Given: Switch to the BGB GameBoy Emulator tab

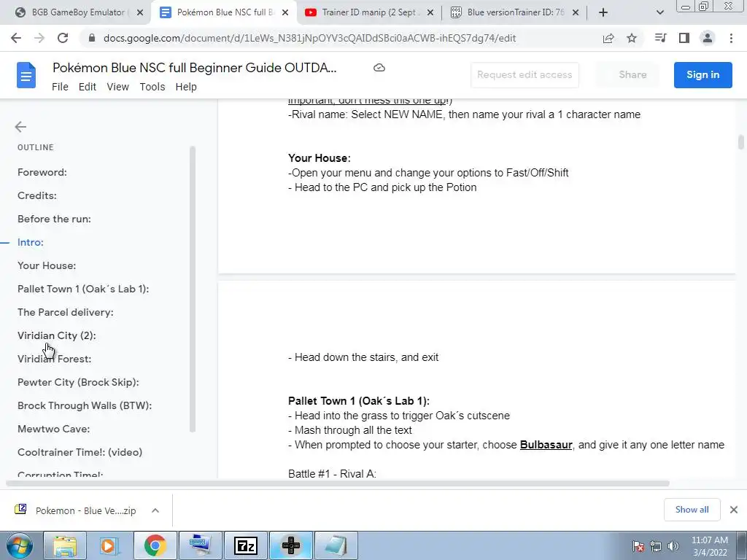Looking at the screenshot, I should point(79,12).
